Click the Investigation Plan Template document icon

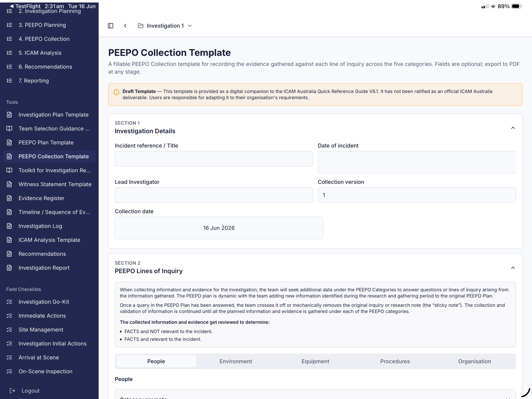(9, 115)
